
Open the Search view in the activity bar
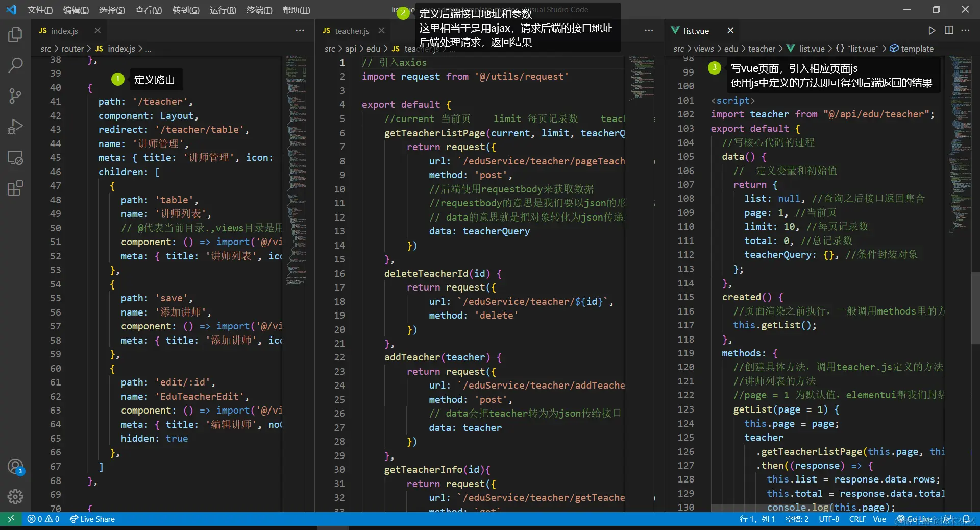click(x=15, y=65)
